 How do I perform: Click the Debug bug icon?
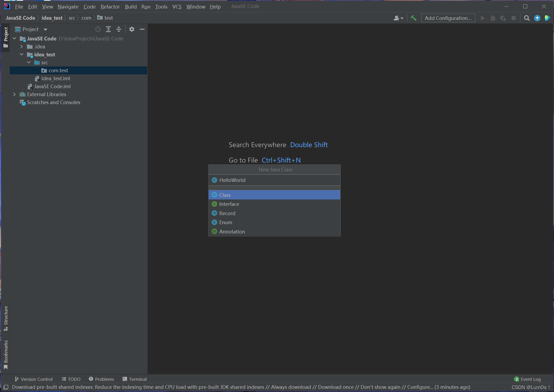tap(493, 18)
